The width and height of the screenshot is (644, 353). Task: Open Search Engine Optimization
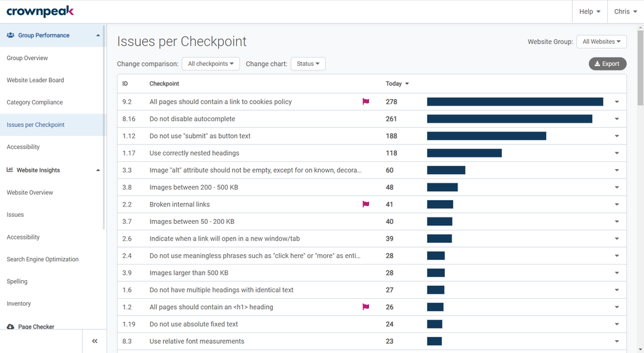43,259
